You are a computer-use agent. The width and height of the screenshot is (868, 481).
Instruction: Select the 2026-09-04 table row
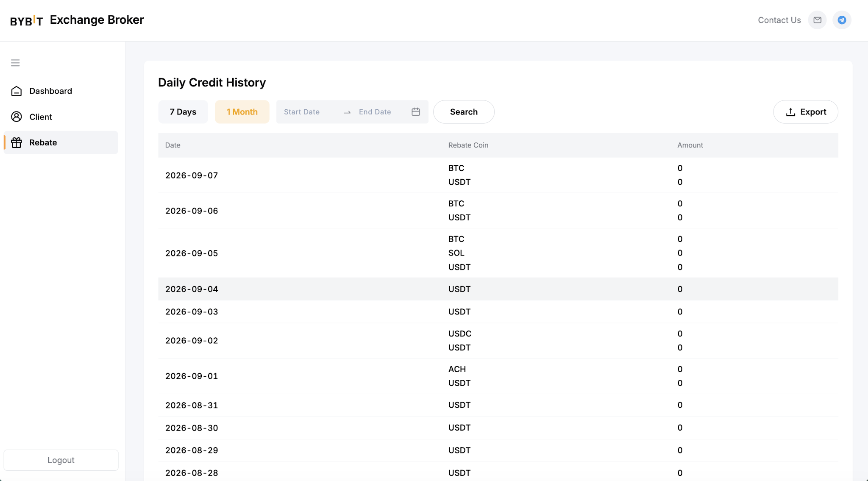498,289
